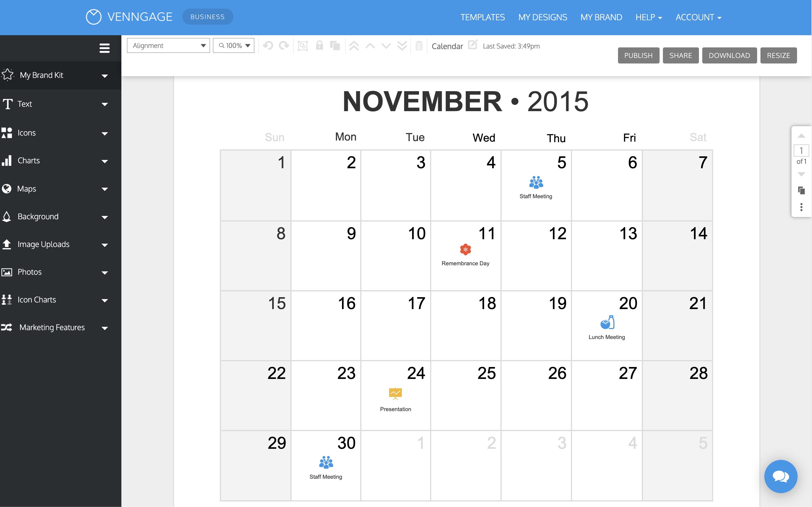812x507 pixels.
Task: Click the redo arrow icon
Action: tap(284, 45)
